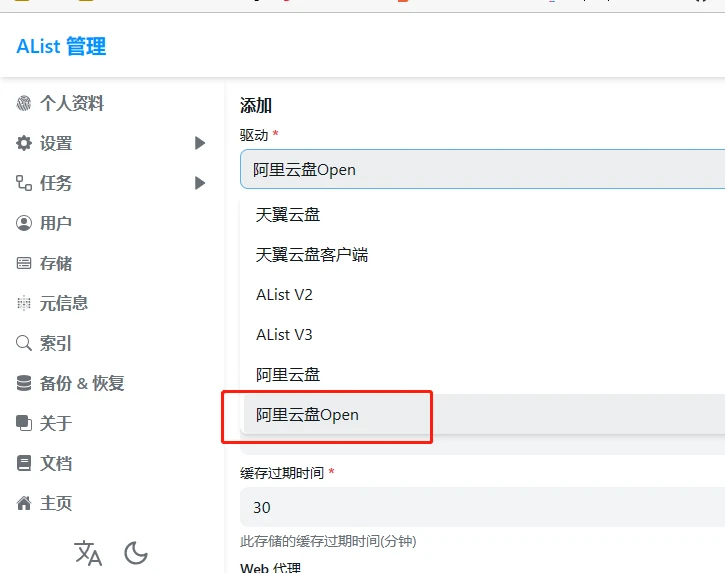Viewport: 725px width, 573px height.
Task: Open the AList 管理 logo link
Action: click(x=61, y=46)
